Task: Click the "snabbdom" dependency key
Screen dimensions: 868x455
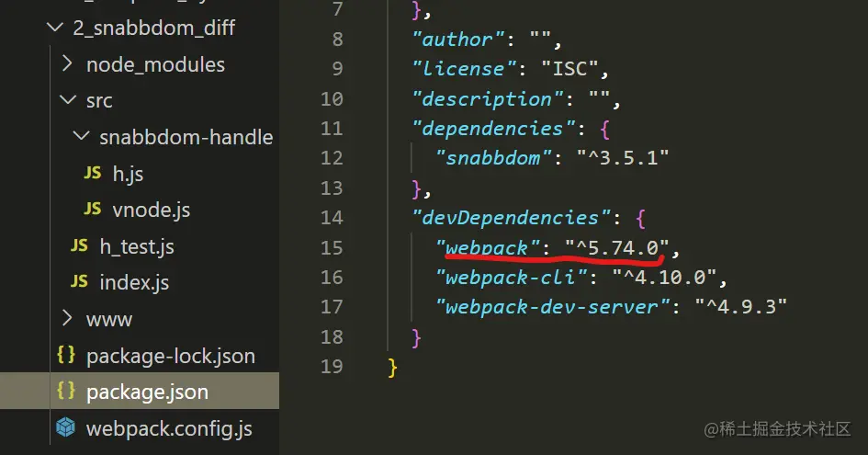Action: (494, 158)
